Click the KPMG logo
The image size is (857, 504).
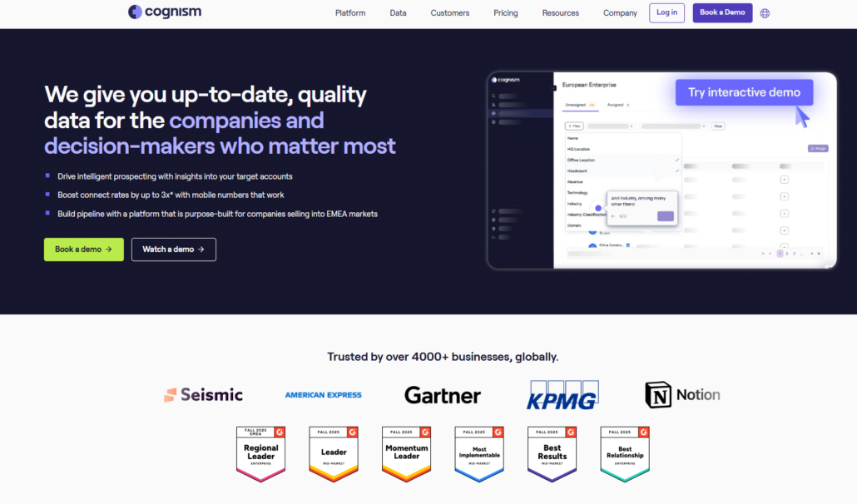(562, 396)
